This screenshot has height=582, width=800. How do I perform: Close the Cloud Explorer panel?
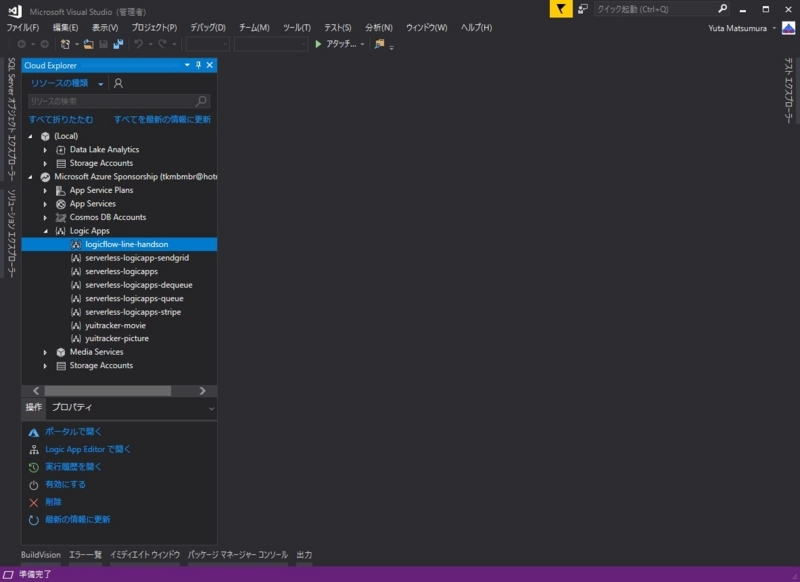pos(210,65)
